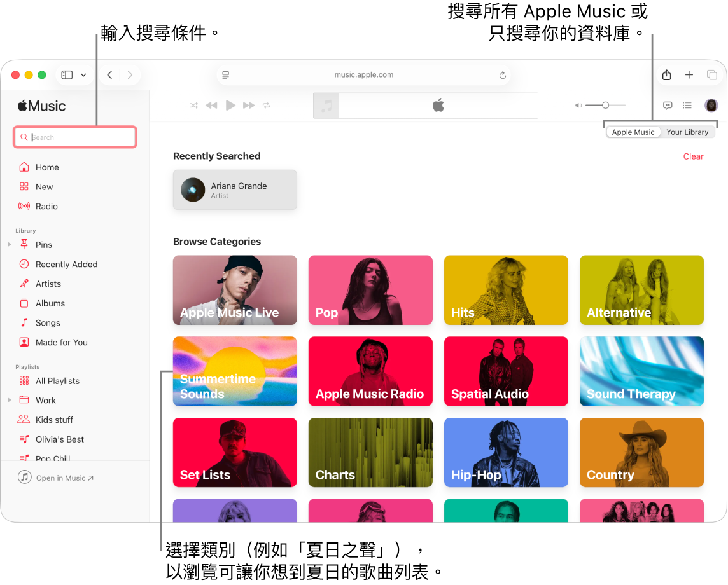Show lyrics with the speech bubble icon
728x585 pixels.
(667, 106)
